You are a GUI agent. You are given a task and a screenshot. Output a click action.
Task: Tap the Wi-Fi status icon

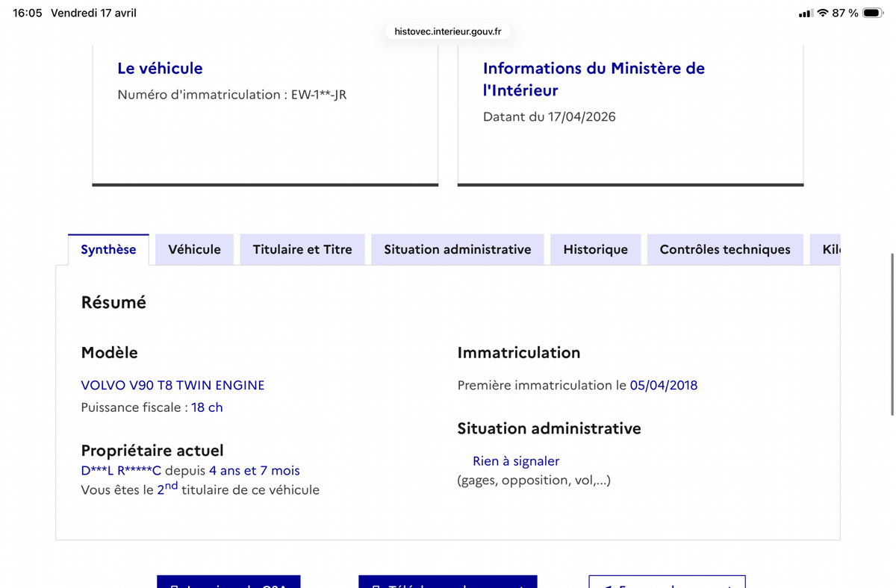tap(823, 13)
